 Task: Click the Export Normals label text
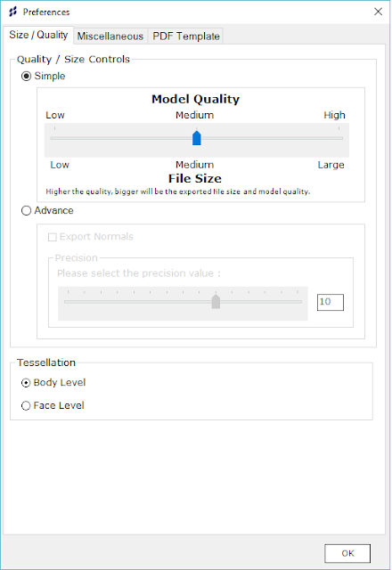(96, 237)
